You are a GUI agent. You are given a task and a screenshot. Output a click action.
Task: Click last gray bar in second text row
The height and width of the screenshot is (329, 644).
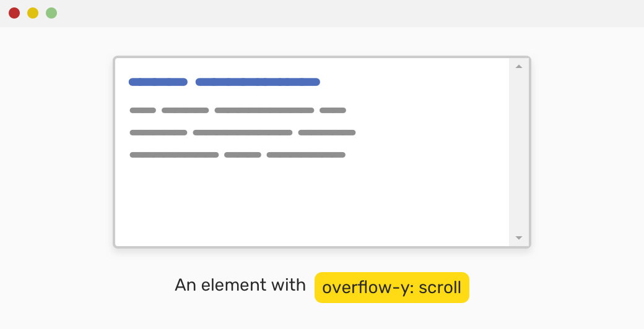point(327,133)
